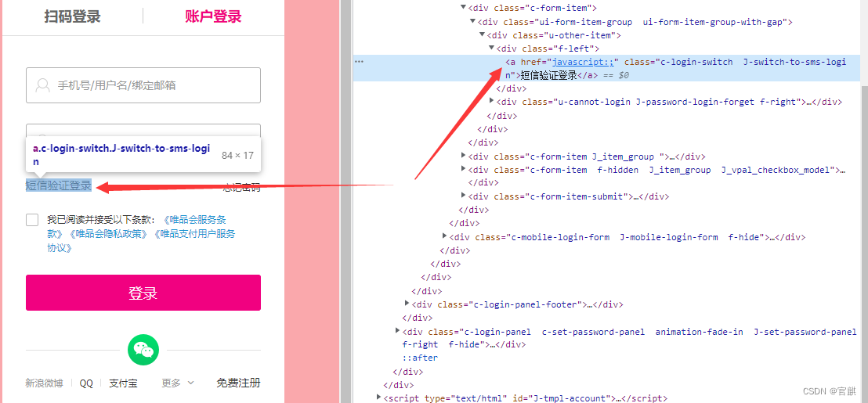
Task: Switch to 扫码登录 tab
Action: (x=73, y=16)
